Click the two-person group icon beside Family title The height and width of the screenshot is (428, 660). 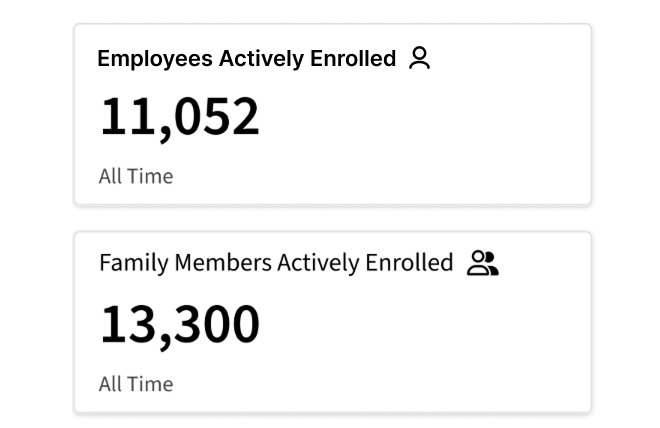pyautogui.click(x=482, y=263)
